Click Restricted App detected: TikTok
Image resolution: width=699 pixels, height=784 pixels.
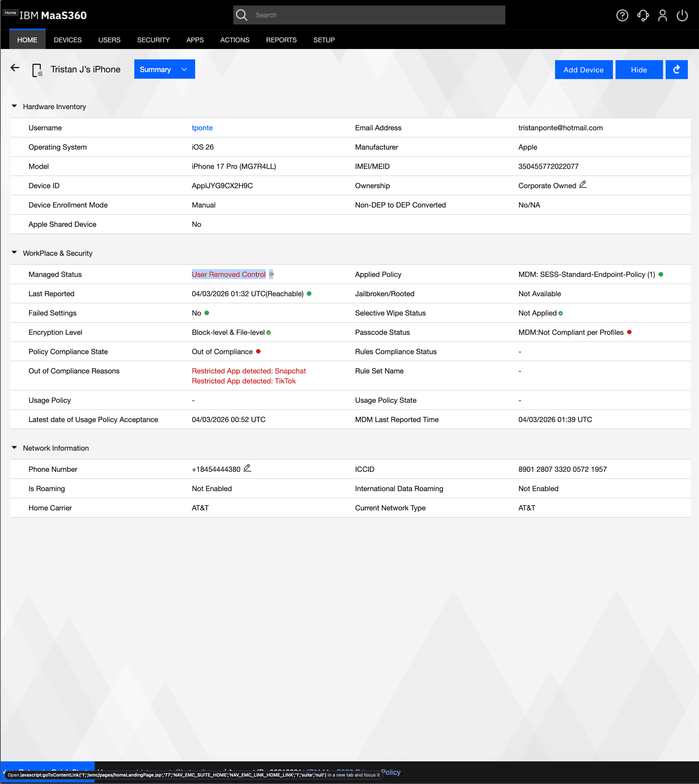click(243, 381)
